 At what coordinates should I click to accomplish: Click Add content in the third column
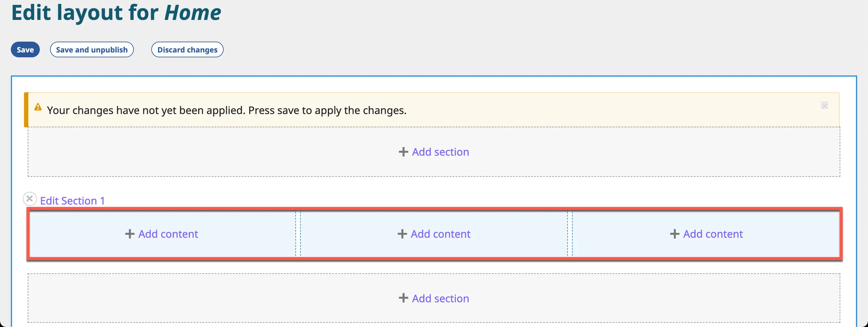coord(713,234)
